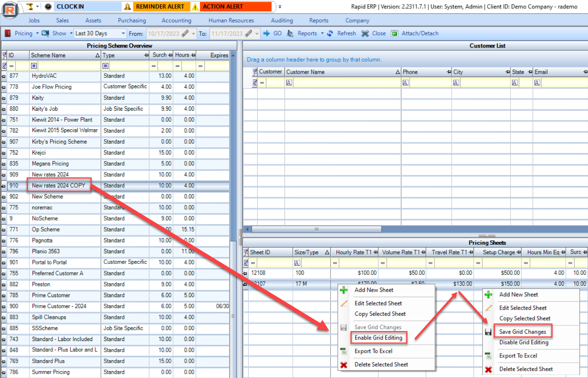Click the blue GO arrow icon
The height and width of the screenshot is (378, 588).
pyautogui.click(x=267, y=34)
